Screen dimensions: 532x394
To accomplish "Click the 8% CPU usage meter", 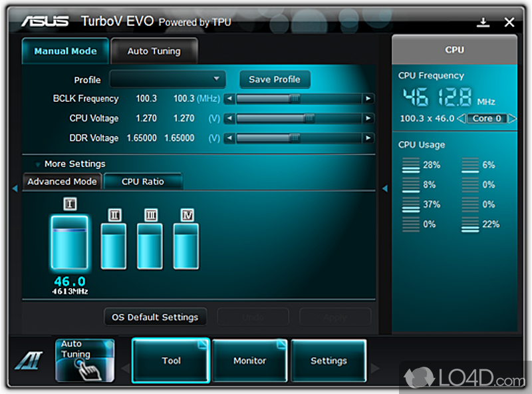I will pyautogui.click(x=411, y=185).
